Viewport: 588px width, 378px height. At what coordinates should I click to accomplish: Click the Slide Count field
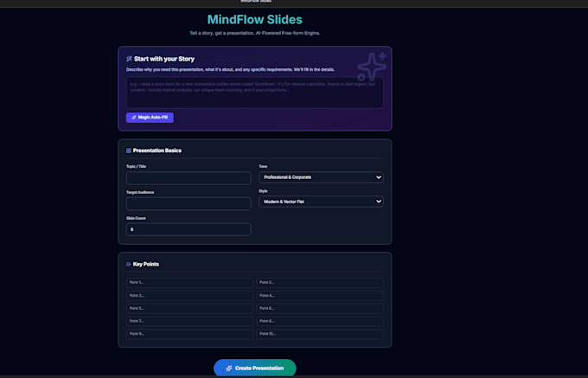[x=189, y=229]
